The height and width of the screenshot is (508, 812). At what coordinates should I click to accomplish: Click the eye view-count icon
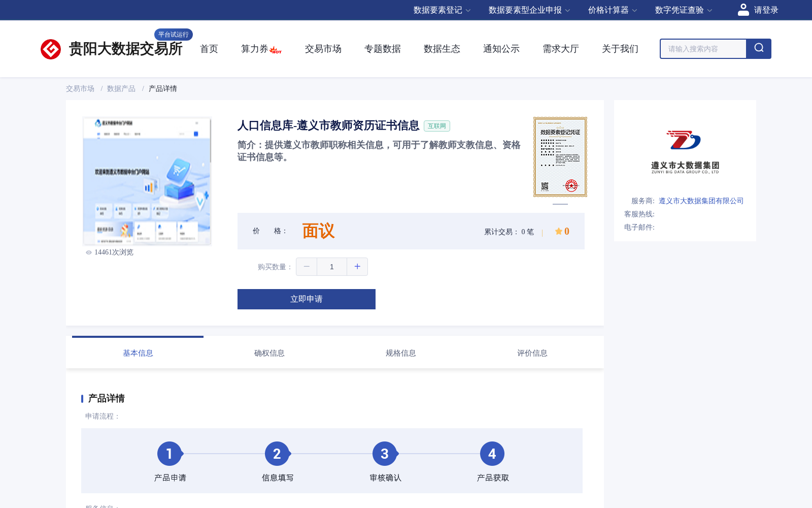click(x=89, y=252)
